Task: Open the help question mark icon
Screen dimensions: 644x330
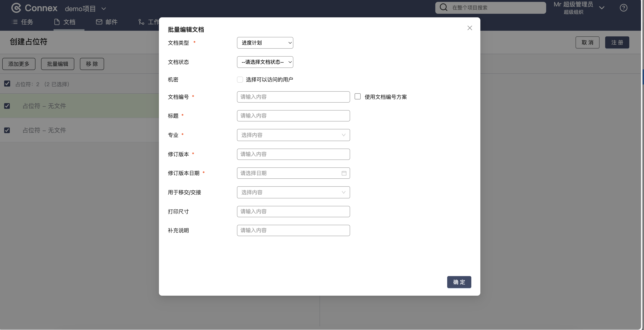Action: click(x=623, y=8)
